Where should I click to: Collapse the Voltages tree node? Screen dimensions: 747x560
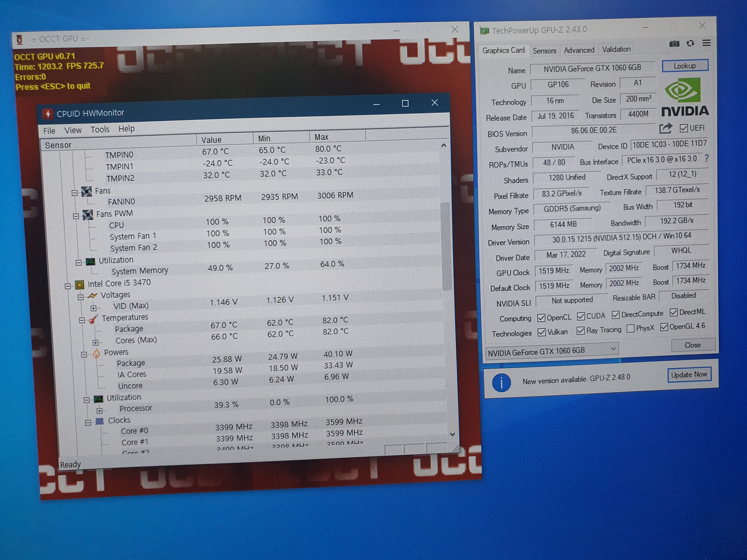tap(80, 297)
